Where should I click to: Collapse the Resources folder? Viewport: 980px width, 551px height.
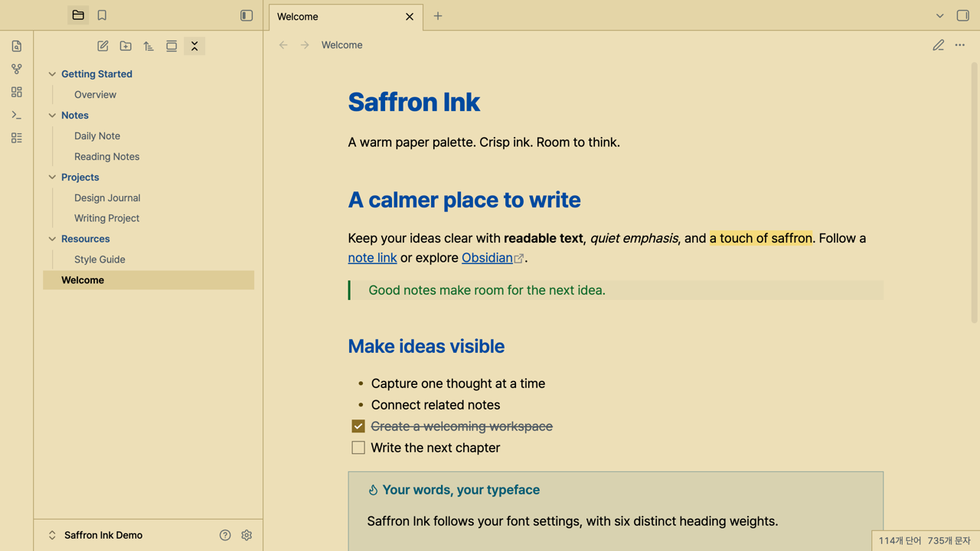pyautogui.click(x=52, y=239)
